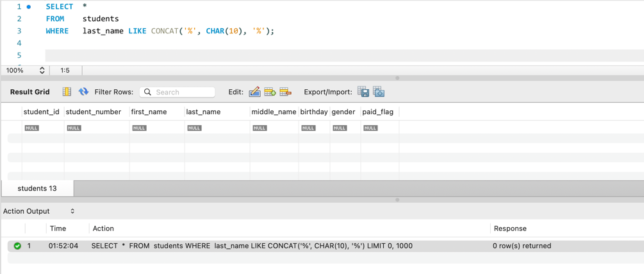
Task: Click the birthday column header
Action: pyautogui.click(x=314, y=112)
